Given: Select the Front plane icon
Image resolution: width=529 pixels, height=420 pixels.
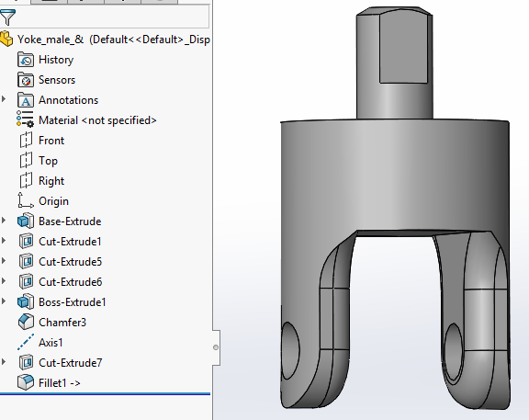Looking at the screenshot, I should point(26,140).
